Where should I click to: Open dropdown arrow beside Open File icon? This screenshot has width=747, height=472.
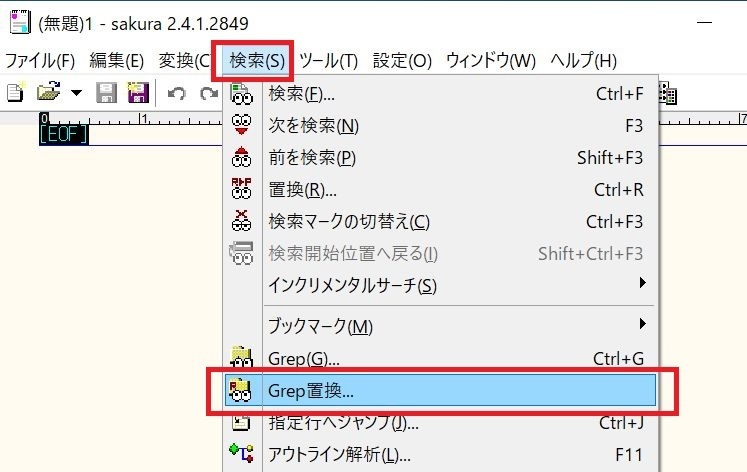coord(76,94)
